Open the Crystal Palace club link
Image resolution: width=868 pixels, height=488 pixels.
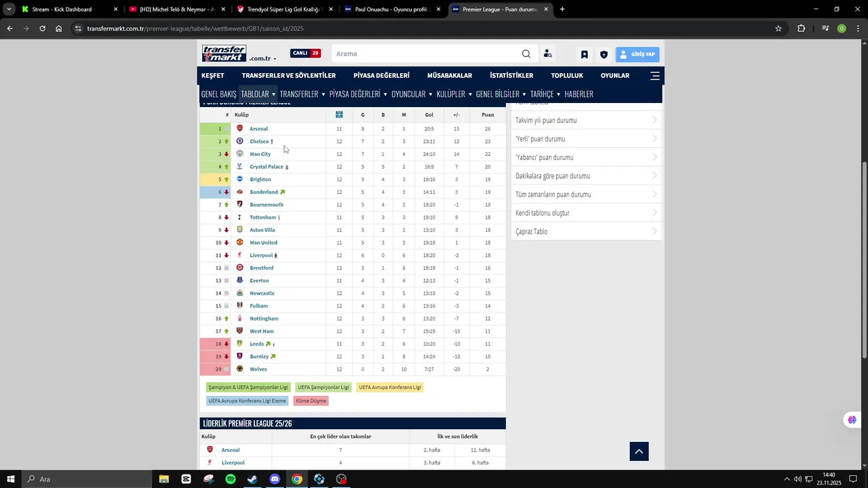point(267,167)
